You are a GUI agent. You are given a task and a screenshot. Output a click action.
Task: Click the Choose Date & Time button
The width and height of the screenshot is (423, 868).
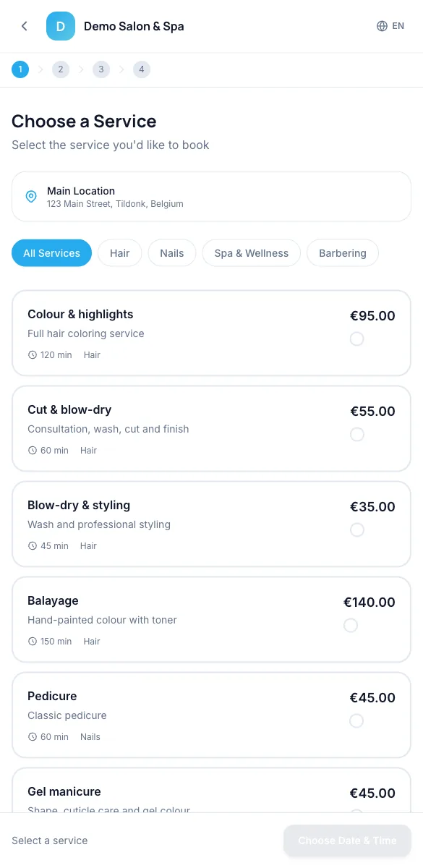[347, 841]
